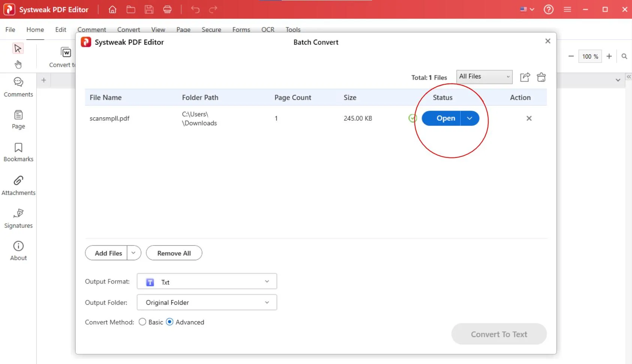The height and width of the screenshot is (364, 632).
Task: Click the Remove All button
Action: [x=174, y=253]
